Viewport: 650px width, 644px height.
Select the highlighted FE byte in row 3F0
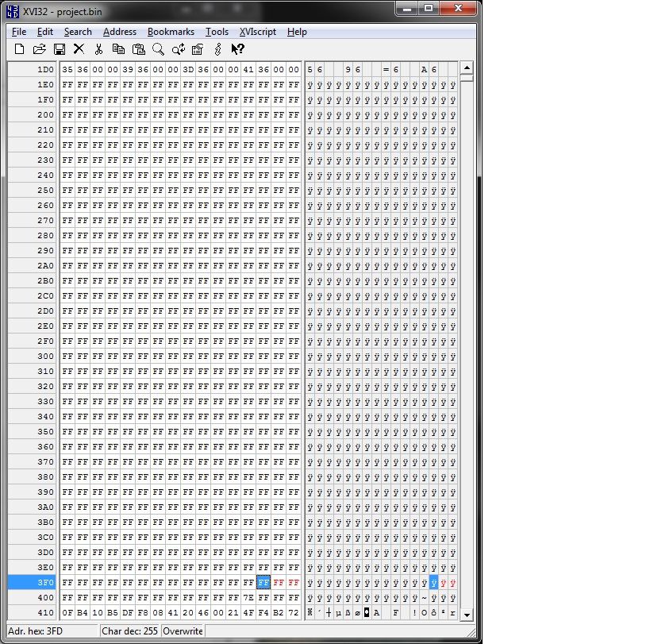[x=264, y=582]
